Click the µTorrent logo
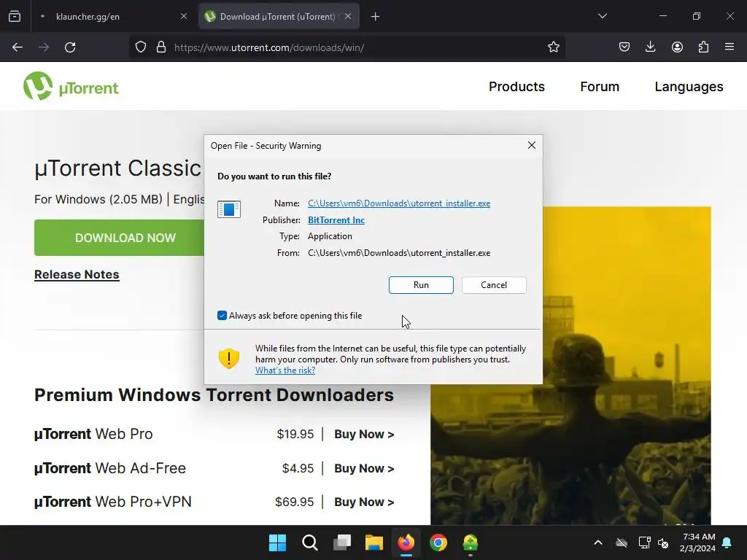 (71, 86)
